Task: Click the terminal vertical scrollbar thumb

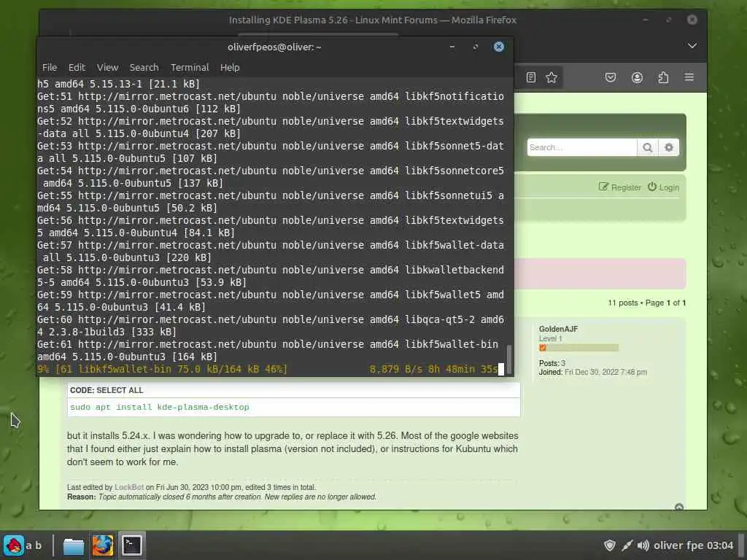Action: (508, 359)
